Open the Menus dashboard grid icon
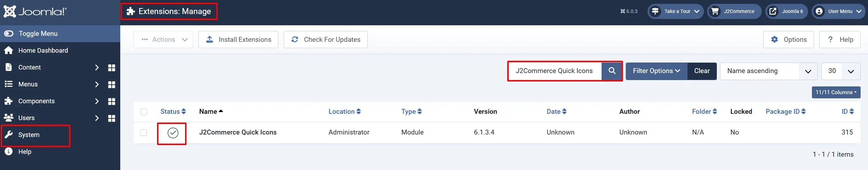 pyautogui.click(x=111, y=84)
